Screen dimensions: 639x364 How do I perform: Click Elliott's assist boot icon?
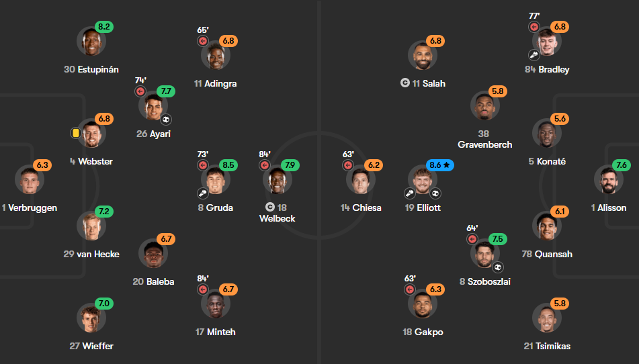[x=410, y=193]
